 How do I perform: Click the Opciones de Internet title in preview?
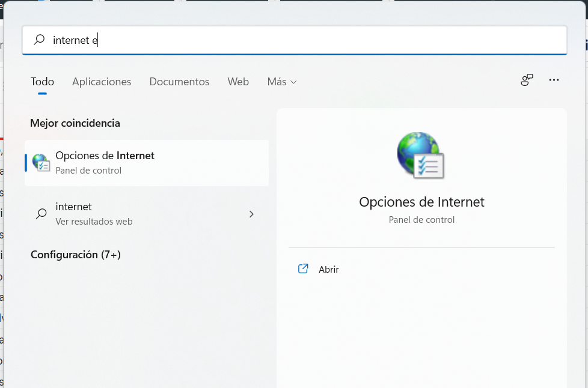(421, 202)
